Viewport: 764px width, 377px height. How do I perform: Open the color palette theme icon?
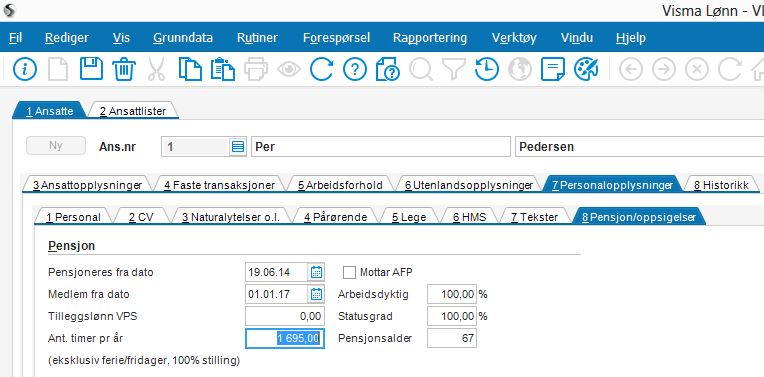click(586, 69)
